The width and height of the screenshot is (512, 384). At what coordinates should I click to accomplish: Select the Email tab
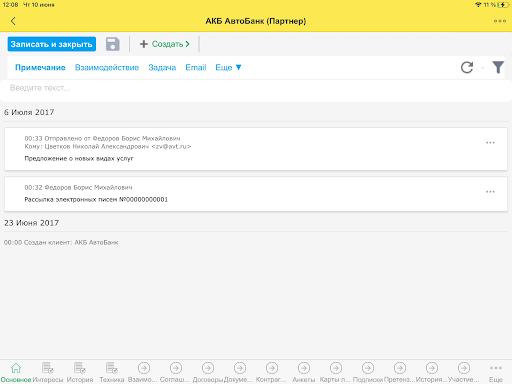tap(196, 68)
